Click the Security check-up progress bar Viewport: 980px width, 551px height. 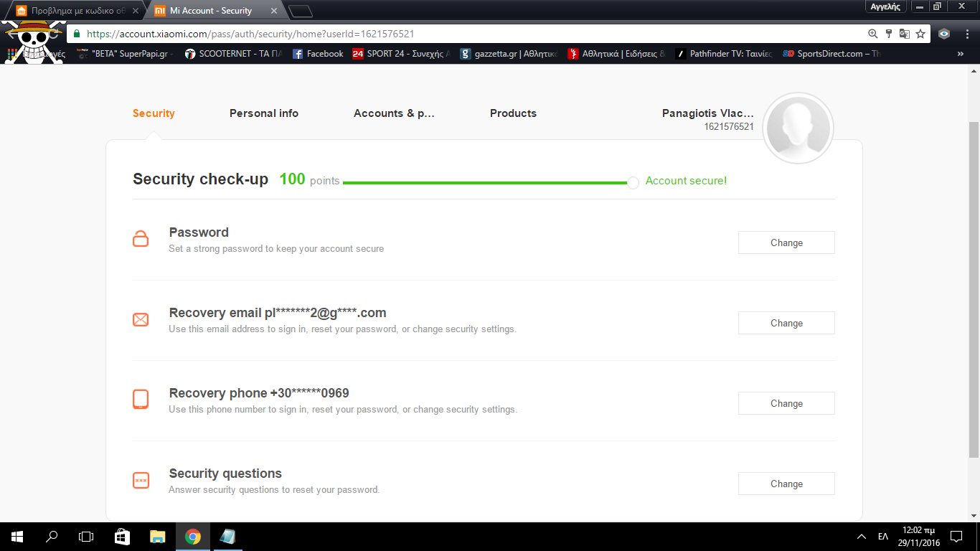tap(491, 183)
